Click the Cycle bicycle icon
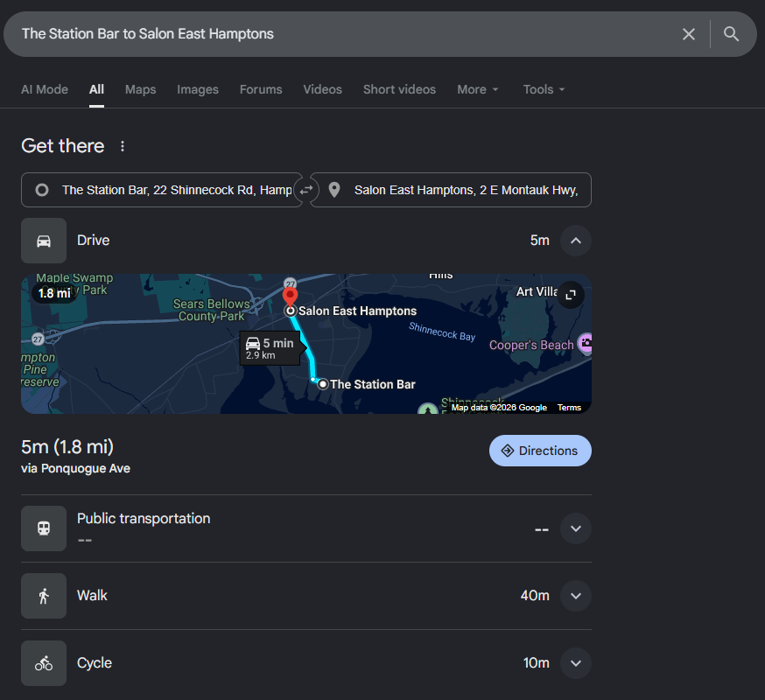 click(44, 663)
